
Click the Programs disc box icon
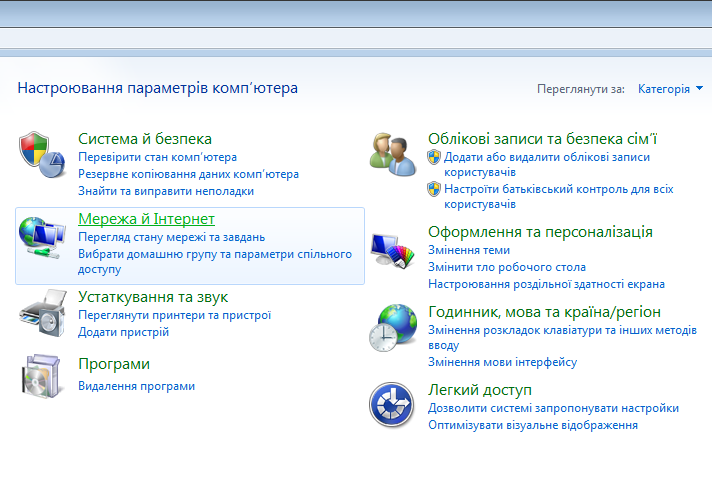(x=41, y=376)
